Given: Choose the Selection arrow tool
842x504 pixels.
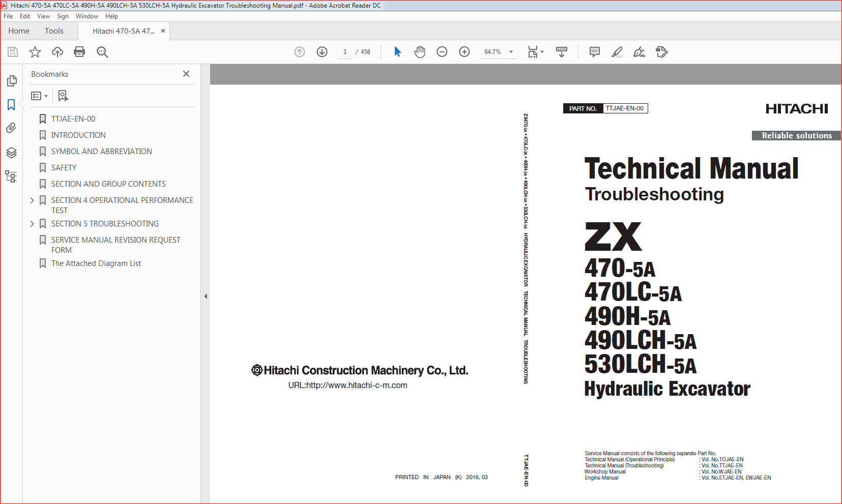Looking at the screenshot, I should [x=397, y=52].
